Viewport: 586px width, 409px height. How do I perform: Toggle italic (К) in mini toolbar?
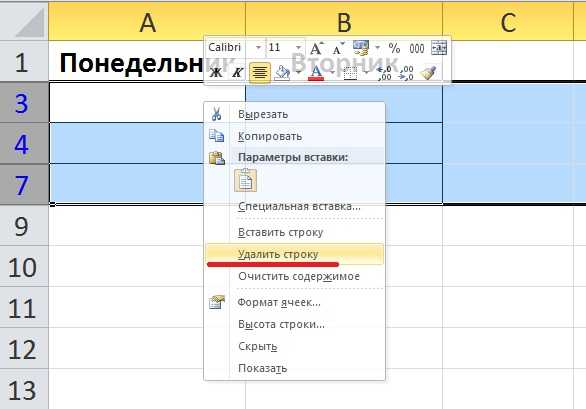point(237,72)
